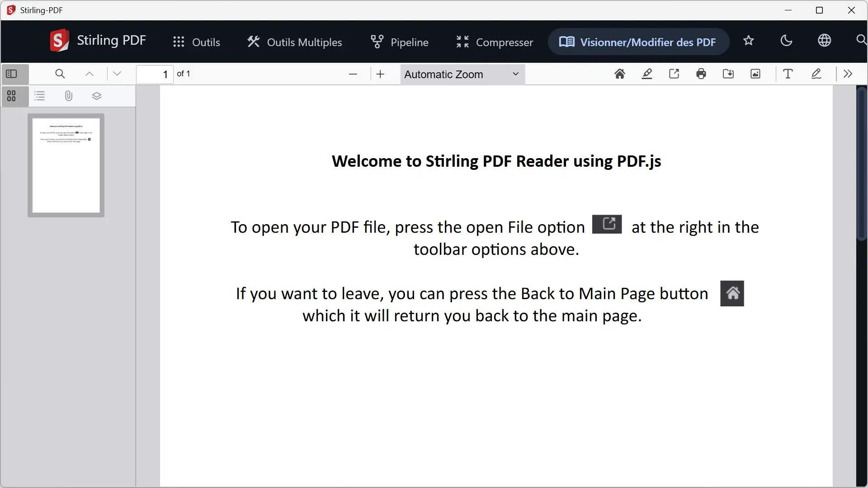
Task: Show attachments paperclip view
Action: coord(68,96)
